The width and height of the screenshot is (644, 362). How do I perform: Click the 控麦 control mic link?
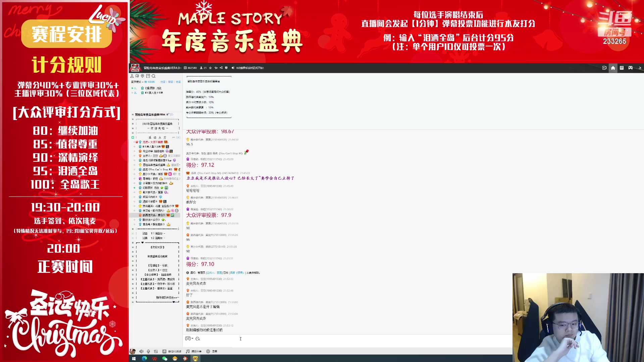point(163,82)
